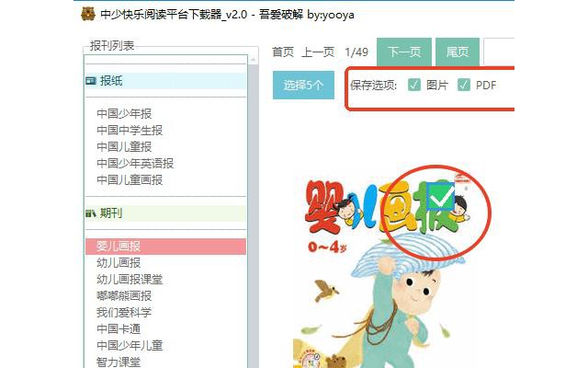Open 中国少年报 in the list
This screenshot has height=368, width=588.
click(x=124, y=114)
